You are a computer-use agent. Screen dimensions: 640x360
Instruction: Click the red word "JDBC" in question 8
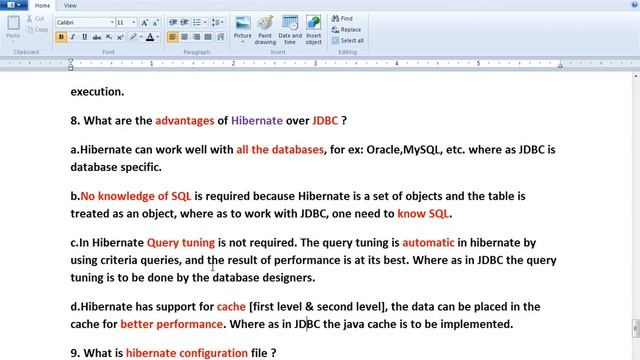[325, 120]
